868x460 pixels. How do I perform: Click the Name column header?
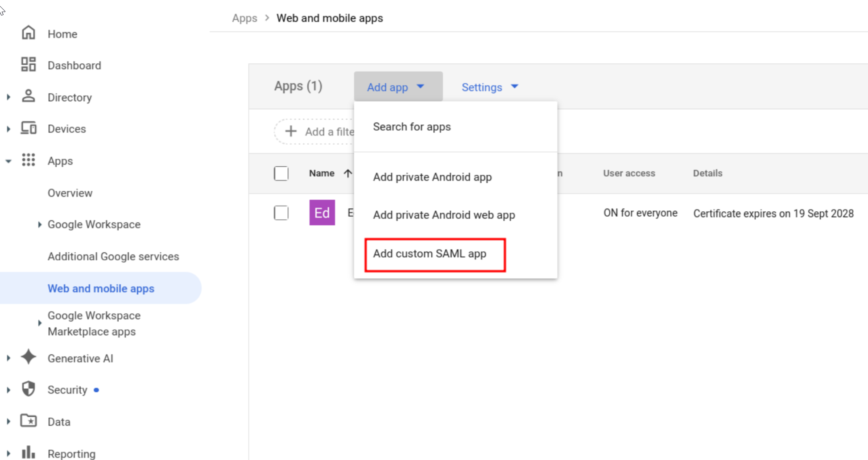(x=322, y=173)
